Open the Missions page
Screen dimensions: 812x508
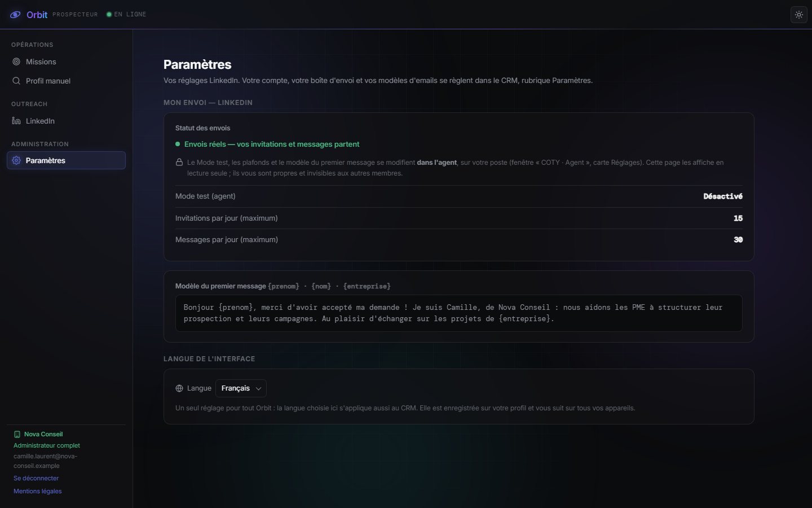click(x=66, y=62)
